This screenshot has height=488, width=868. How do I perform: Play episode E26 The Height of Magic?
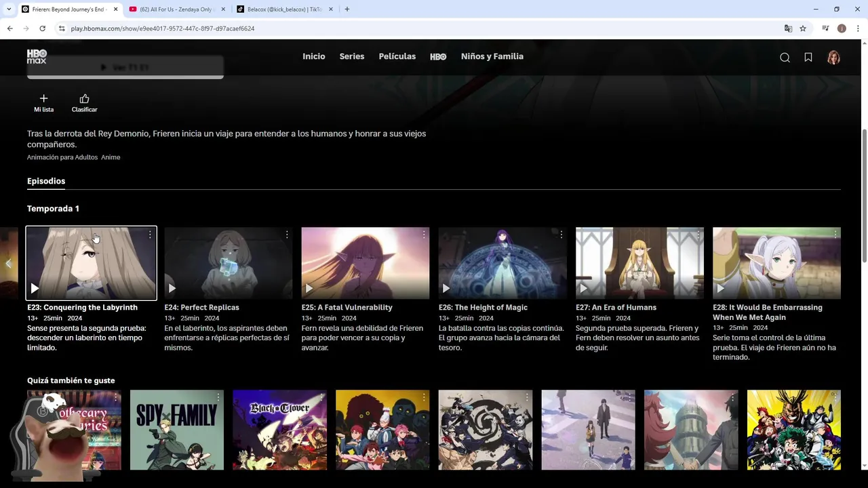446,289
